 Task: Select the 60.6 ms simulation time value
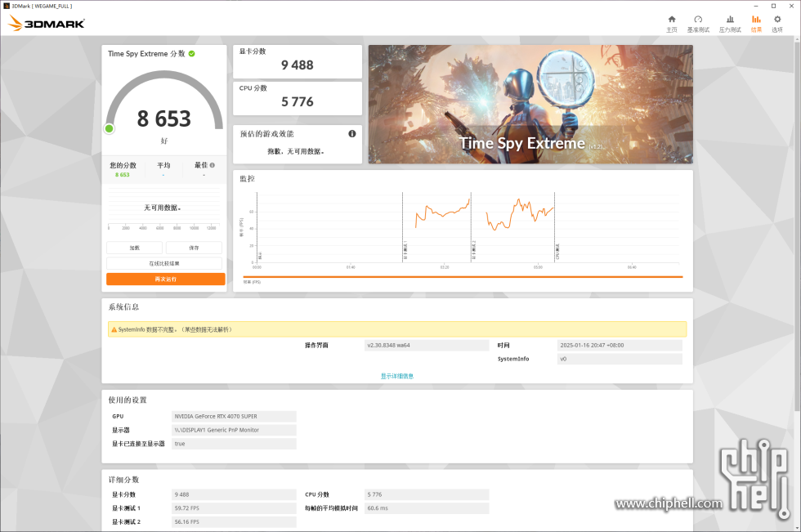(427, 508)
